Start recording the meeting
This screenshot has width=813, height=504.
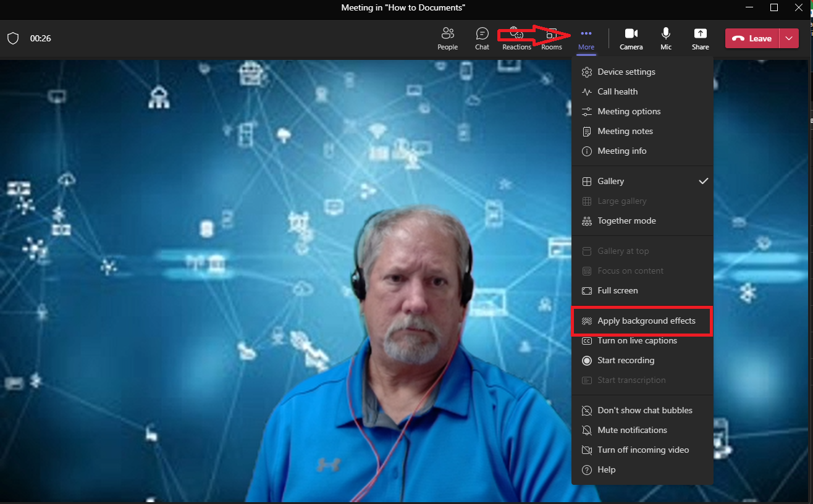click(x=642, y=360)
